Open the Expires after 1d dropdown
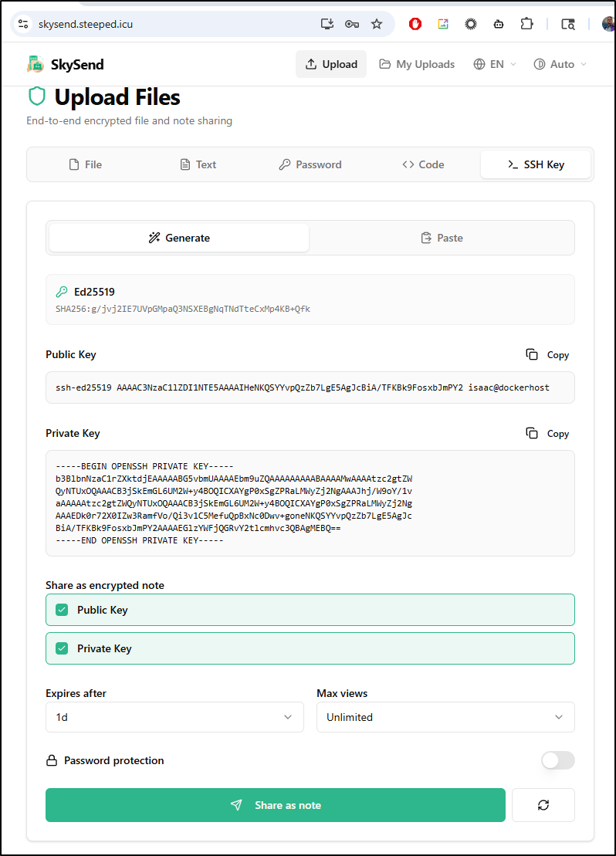The height and width of the screenshot is (856, 616). tap(174, 717)
